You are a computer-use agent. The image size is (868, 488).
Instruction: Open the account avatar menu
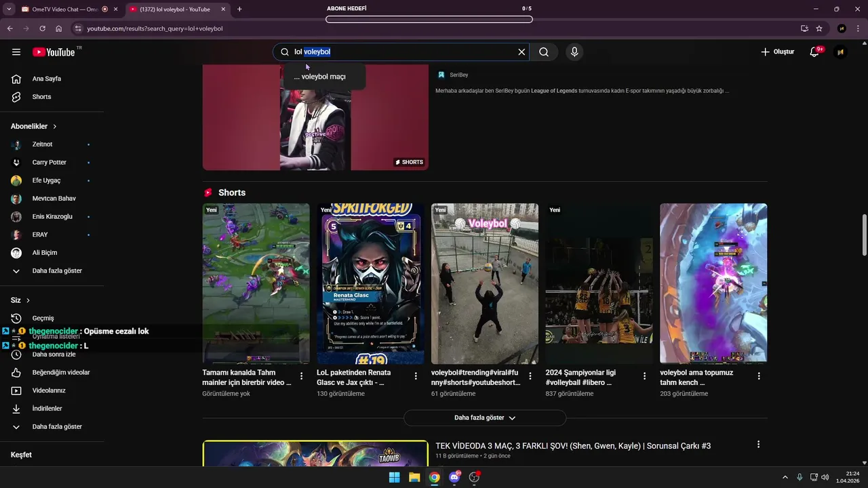841,52
